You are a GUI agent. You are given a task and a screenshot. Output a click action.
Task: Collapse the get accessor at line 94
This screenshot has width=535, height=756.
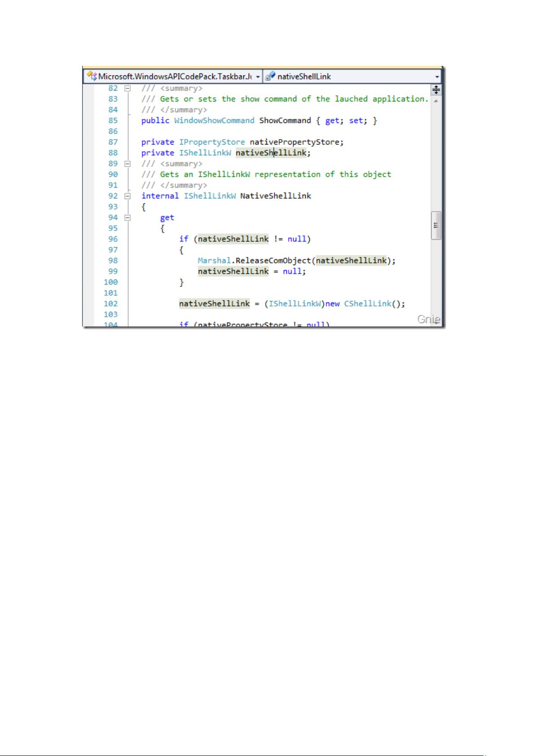pos(127,218)
